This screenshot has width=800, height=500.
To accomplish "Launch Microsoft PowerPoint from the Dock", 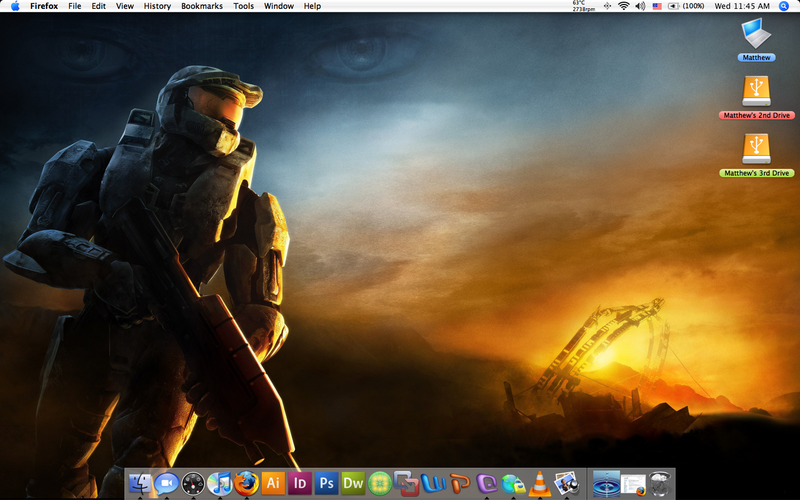I will tap(460, 483).
